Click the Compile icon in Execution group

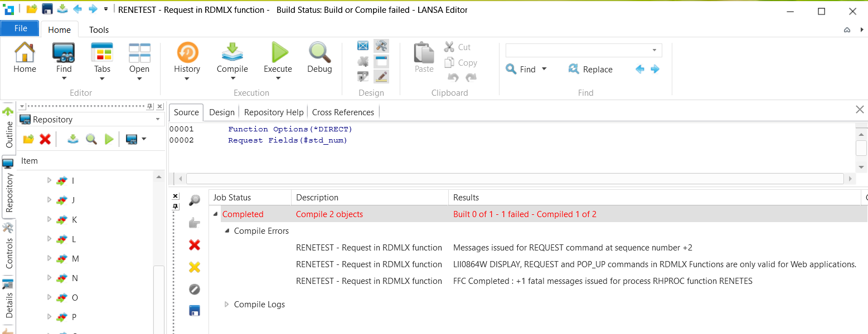232,52
